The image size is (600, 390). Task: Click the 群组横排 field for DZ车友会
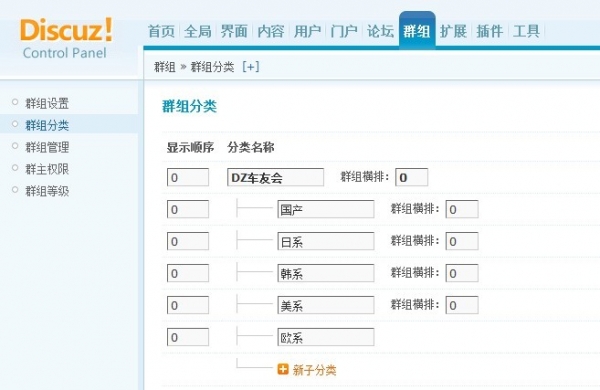[x=412, y=177]
